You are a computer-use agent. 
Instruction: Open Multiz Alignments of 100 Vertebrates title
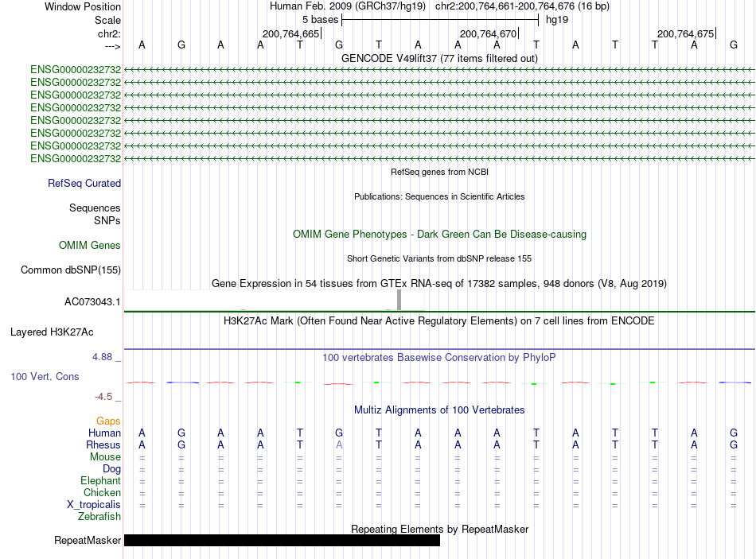[x=439, y=410]
